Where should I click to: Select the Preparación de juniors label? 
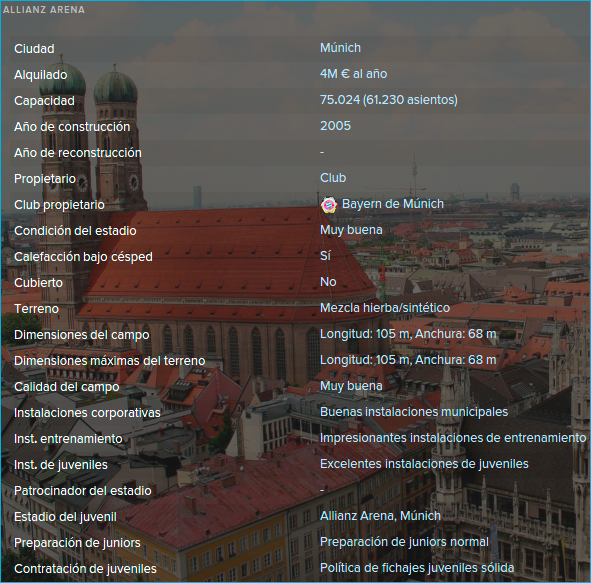(x=77, y=543)
